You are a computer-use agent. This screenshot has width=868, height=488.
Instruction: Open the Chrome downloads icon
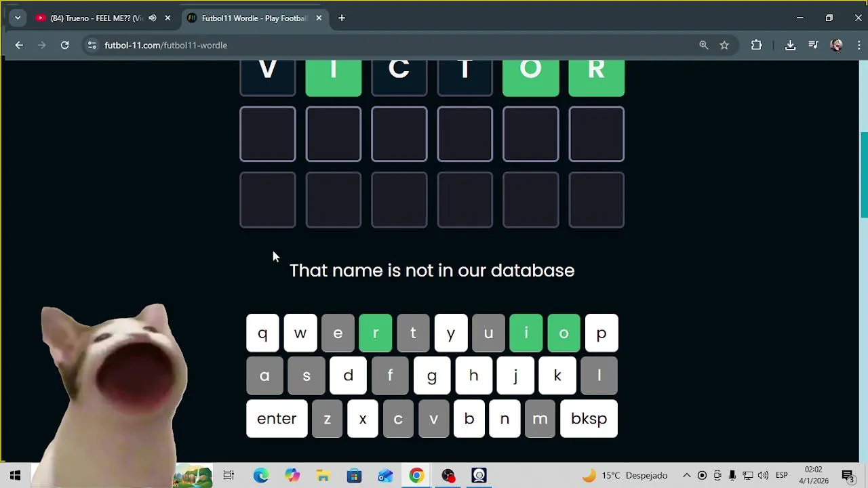tap(790, 45)
